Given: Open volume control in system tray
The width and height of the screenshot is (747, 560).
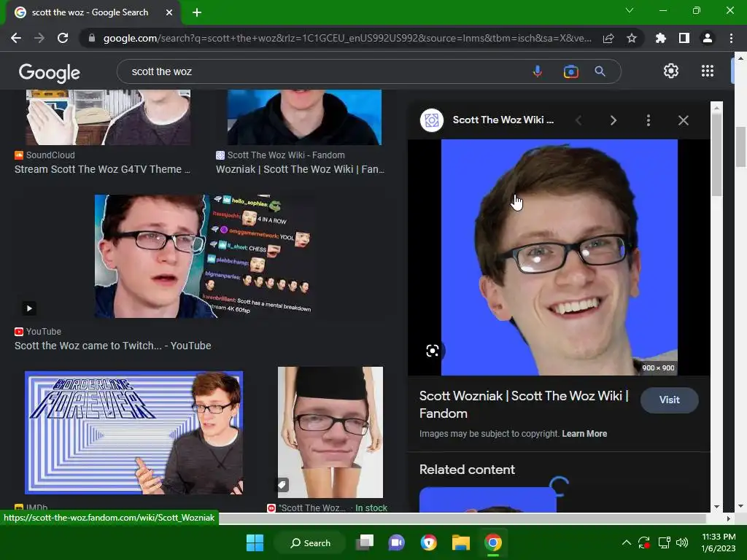Looking at the screenshot, I should pos(682,542).
